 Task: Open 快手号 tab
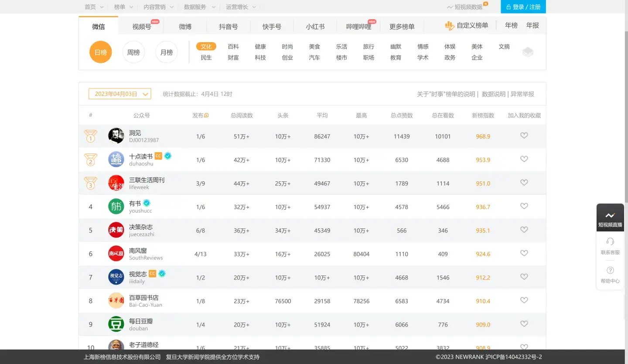272,27
